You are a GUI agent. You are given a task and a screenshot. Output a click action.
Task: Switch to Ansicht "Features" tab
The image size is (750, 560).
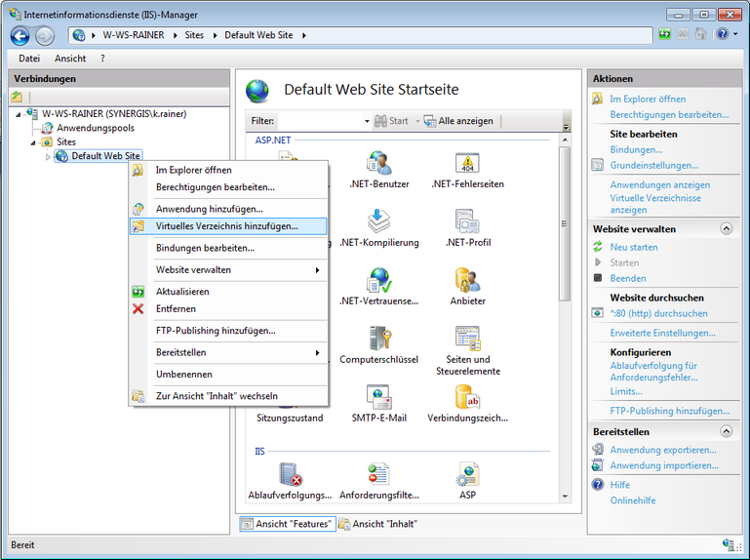pos(288,524)
